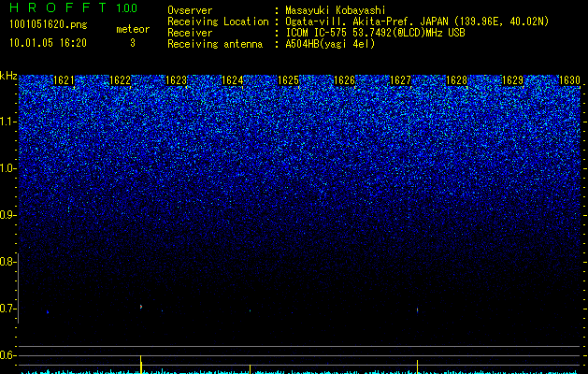Image resolution: width=588 pixels, height=374 pixels.
Task: Click the 1624 time marker
Action: click(232, 79)
